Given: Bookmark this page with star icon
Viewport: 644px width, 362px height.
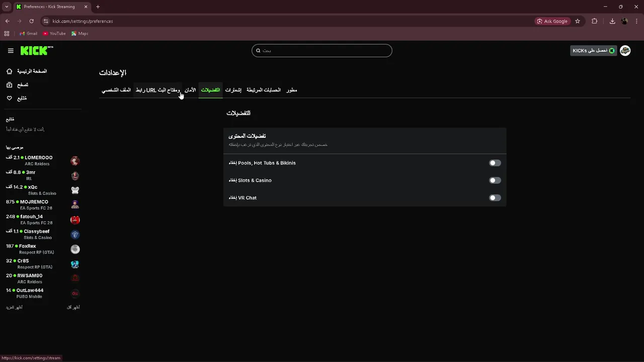Looking at the screenshot, I should click(578, 21).
